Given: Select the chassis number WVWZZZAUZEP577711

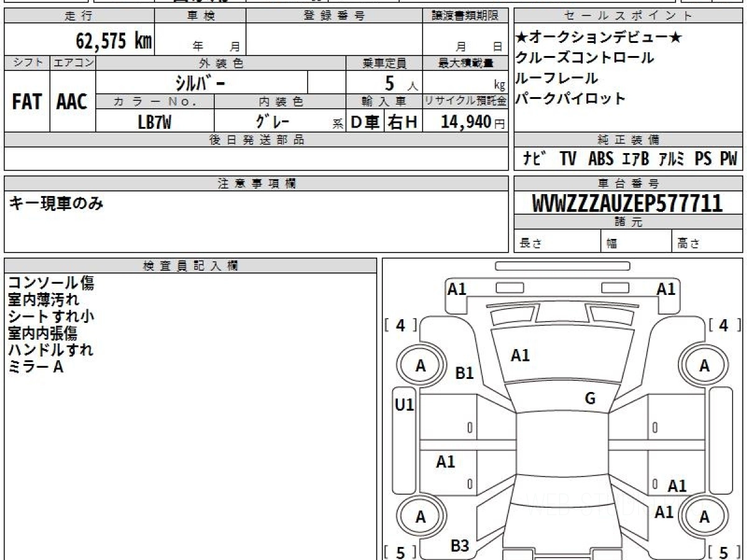Looking at the screenshot, I should (x=627, y=203).
